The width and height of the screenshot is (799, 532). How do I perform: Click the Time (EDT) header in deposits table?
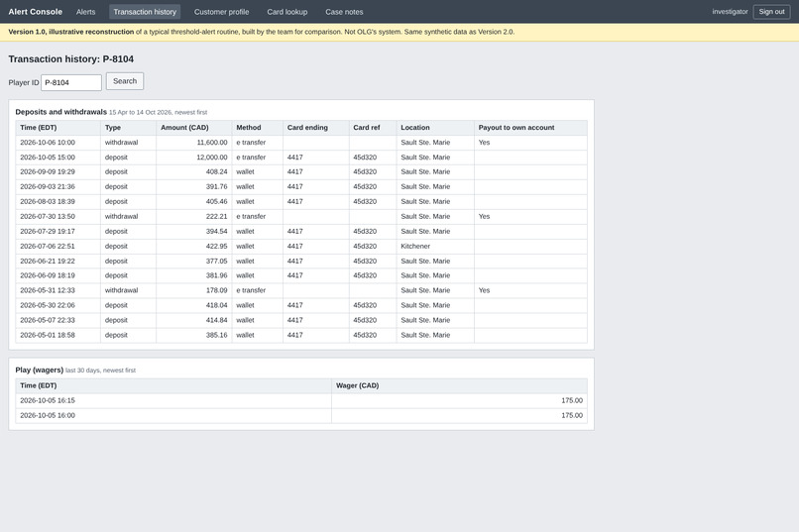pyautogui.click(x=58, y=128)
